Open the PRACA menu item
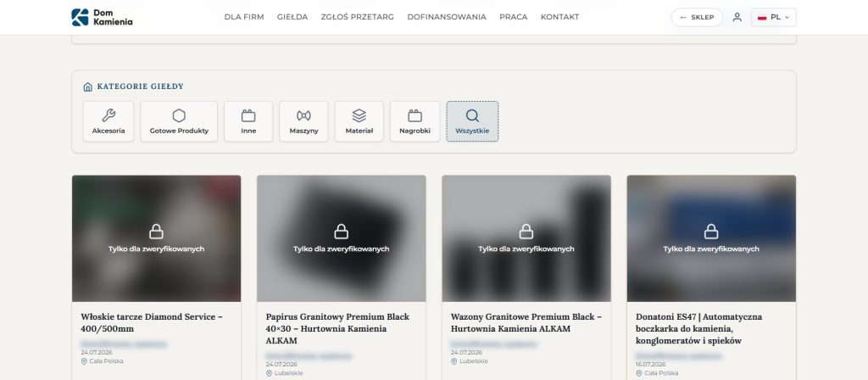Screen dimensions: 868x380 pyautogui.click(x=513, y=17)
